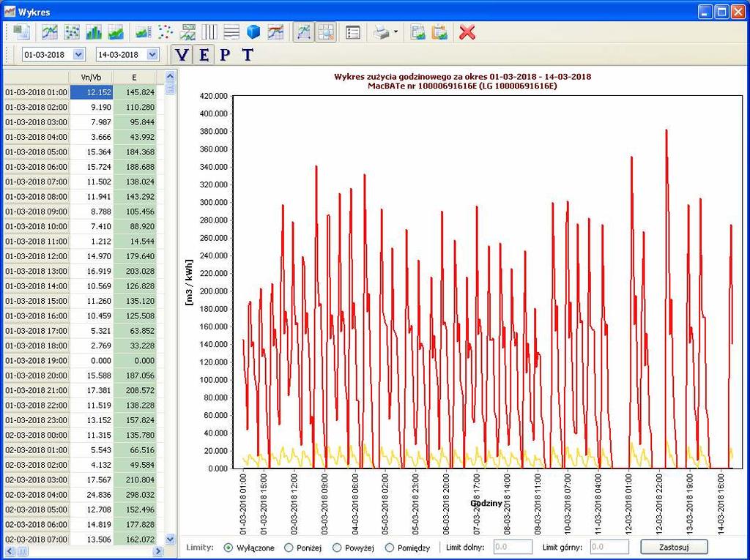Toggle the T temperature series button
750x560 pixels.
pyautogui.click(x=248, y=55)
